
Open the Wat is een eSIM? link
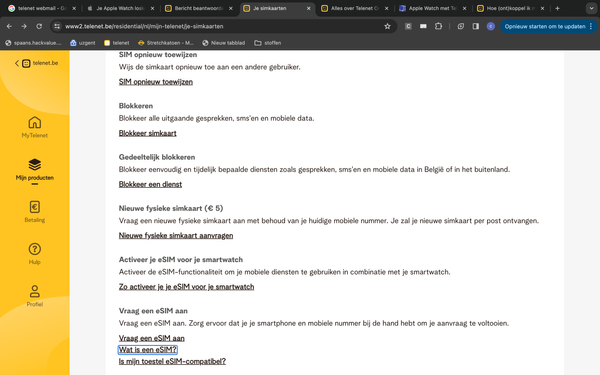148,350
